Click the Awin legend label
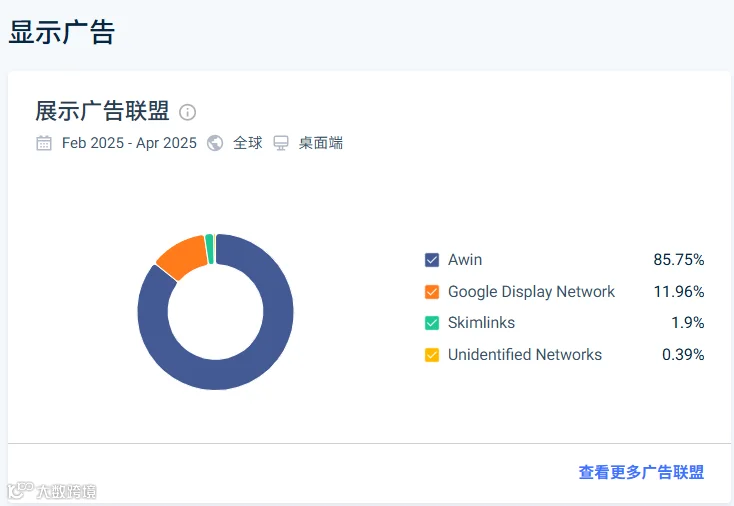Screen dimensions: 734x506 click(465, 260)
